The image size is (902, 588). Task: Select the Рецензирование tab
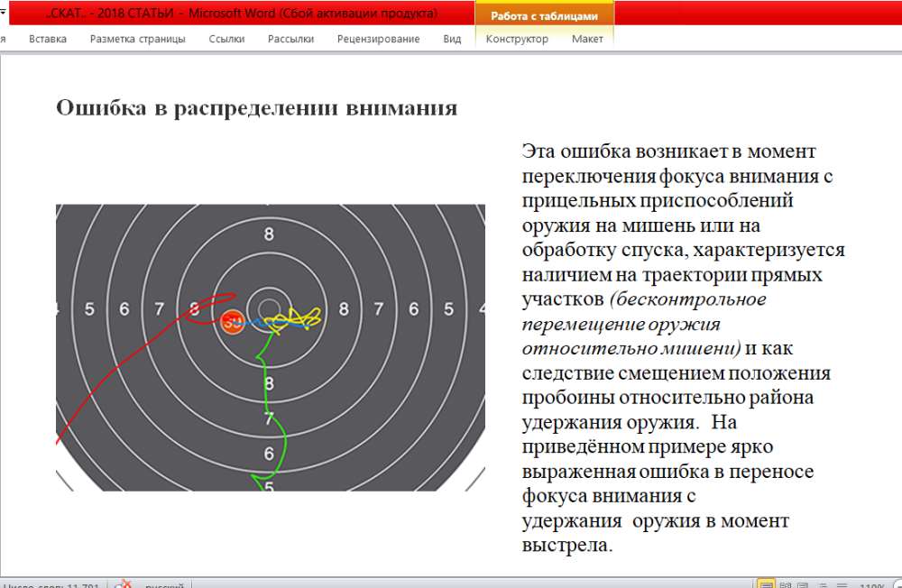click(379, 39)
